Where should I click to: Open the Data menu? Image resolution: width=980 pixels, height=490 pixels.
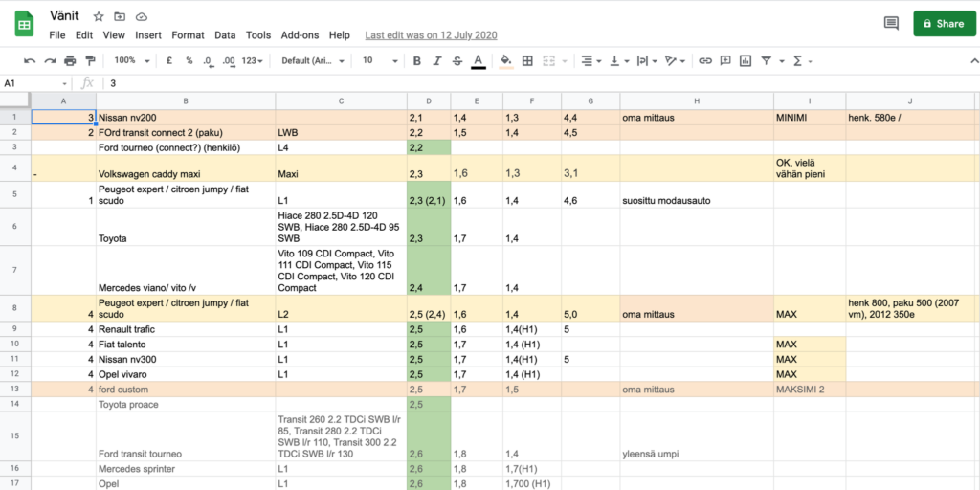click(x=225, y=35)
